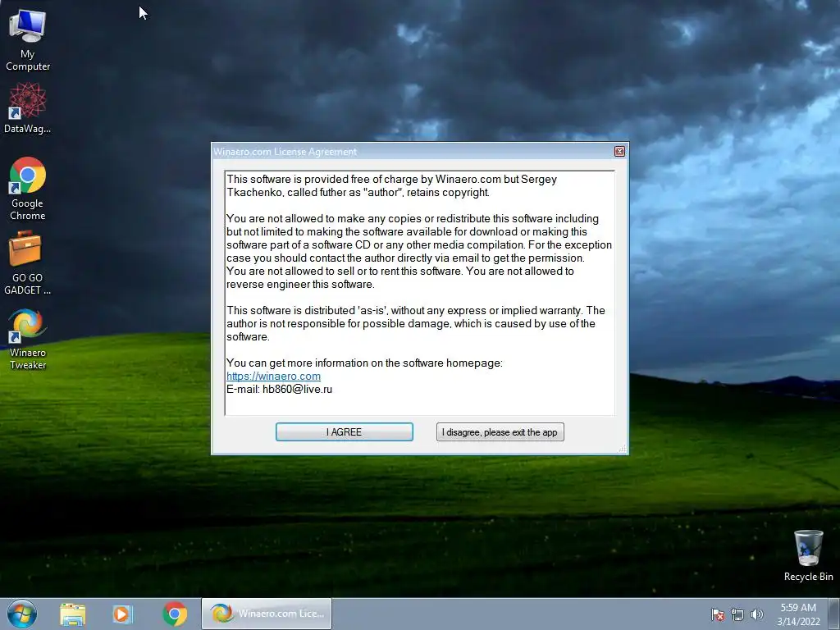Screen dimensions: 840x630
Task: Select the Google Chrome desktop icon
Action: point(27,189)
